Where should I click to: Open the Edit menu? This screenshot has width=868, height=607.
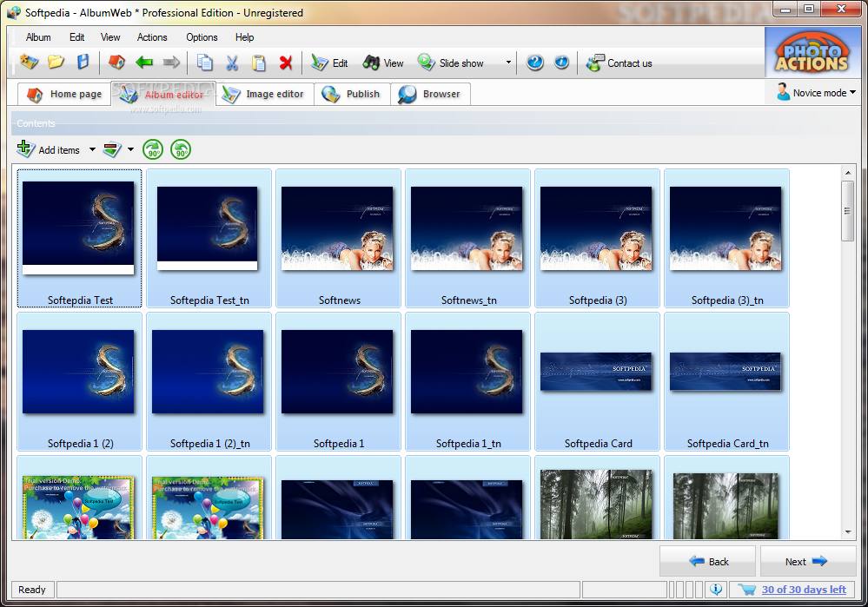[77, 37]
